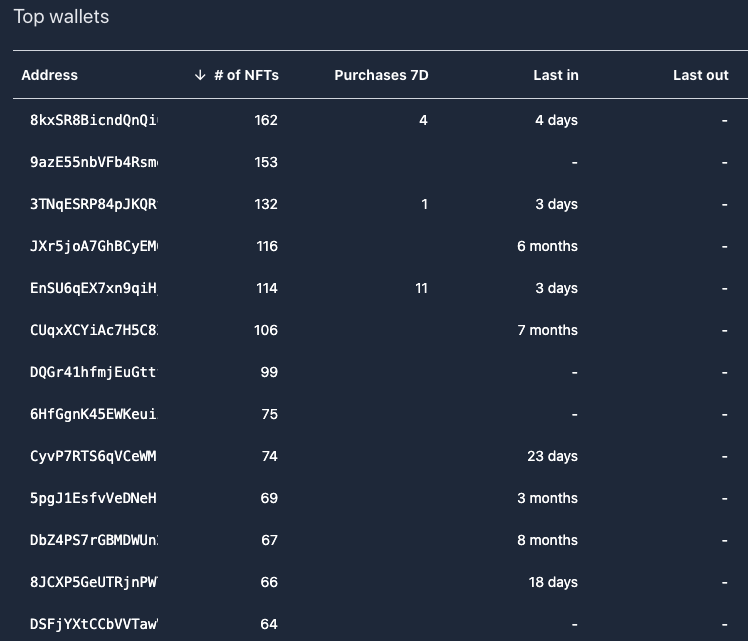
Task: Sort by Purchases 7D column header
Action: (381, 75)
